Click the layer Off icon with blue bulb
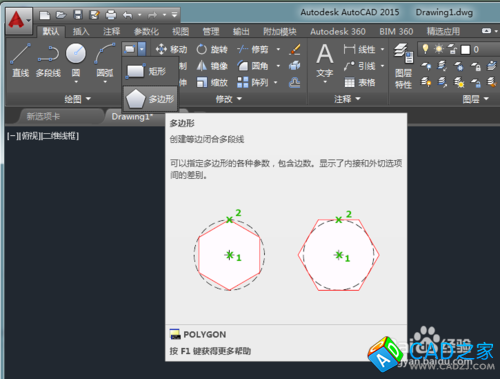 [426, 66]
